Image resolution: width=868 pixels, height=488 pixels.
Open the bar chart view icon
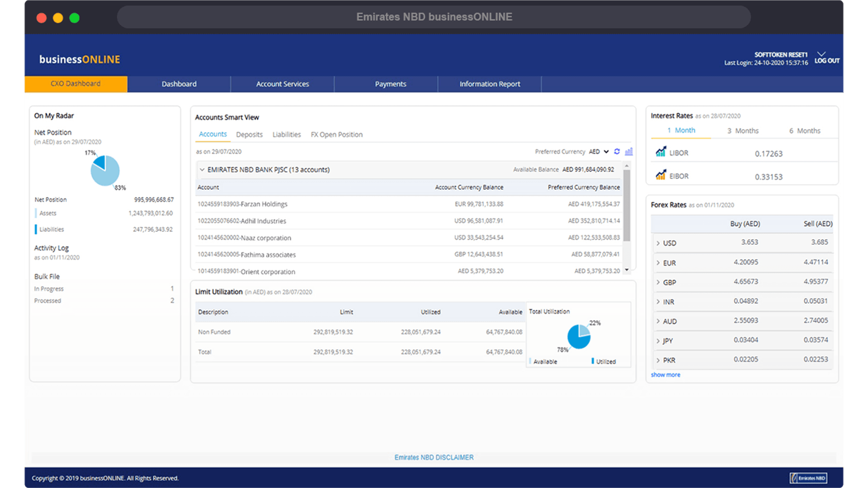tap(628, 151)
